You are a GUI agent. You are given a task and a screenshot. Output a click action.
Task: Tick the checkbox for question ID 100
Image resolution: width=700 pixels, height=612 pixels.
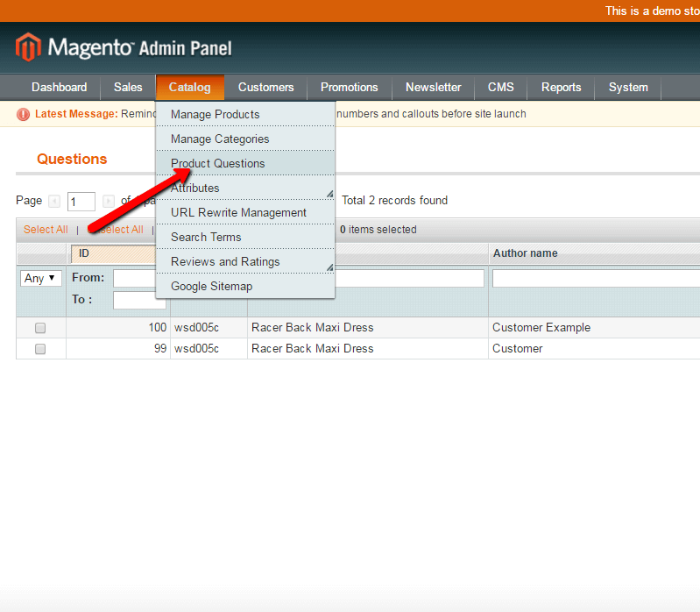[x=40, y=328]
